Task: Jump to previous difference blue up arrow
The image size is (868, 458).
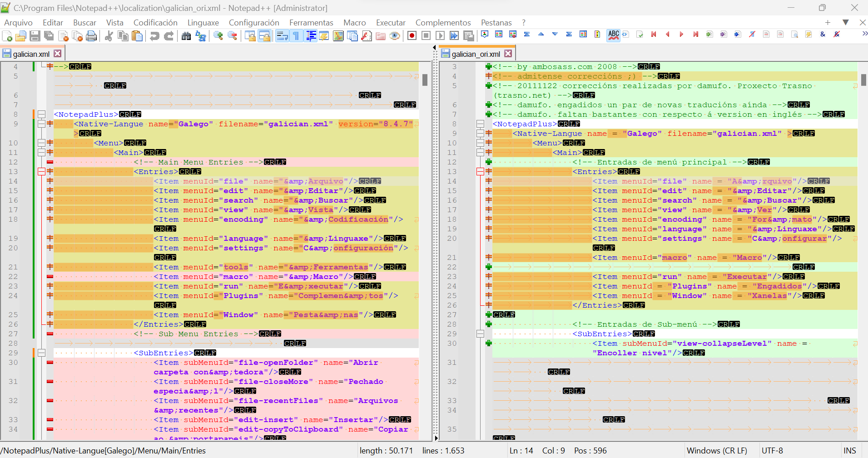Action: (541, 35)
